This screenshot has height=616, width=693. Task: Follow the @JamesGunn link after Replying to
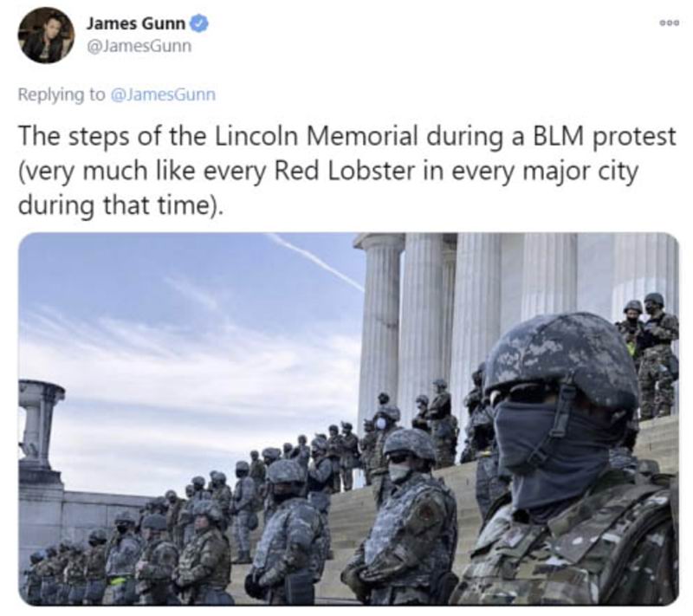[162, 94]
